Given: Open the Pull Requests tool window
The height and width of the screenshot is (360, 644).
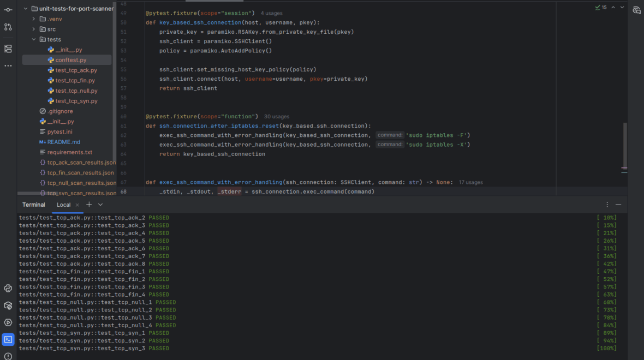Looking at the screenshot, I should tap(8, 27).
